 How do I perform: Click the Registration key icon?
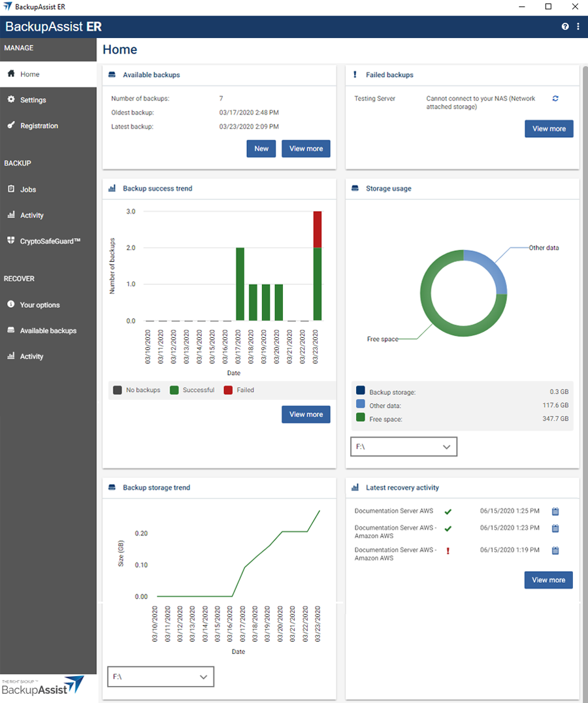(x=11, y=125)
